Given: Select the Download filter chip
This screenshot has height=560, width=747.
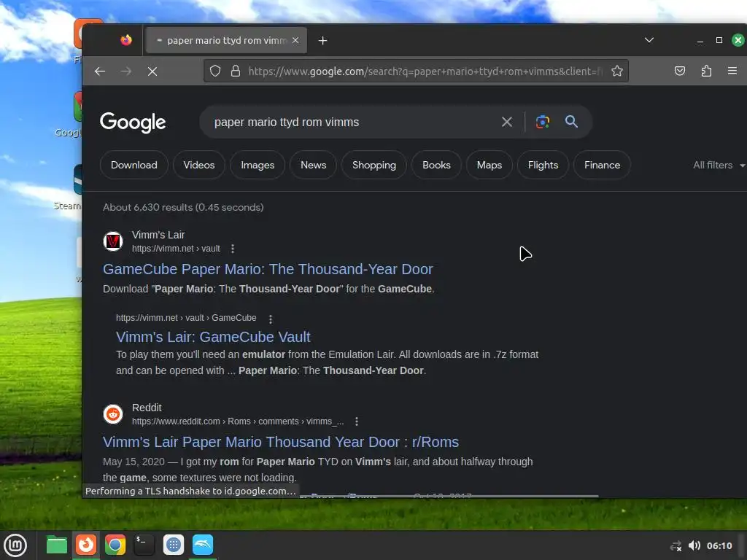Looking at the screenshot, I should pyautogui.click(x=134, y=166).
